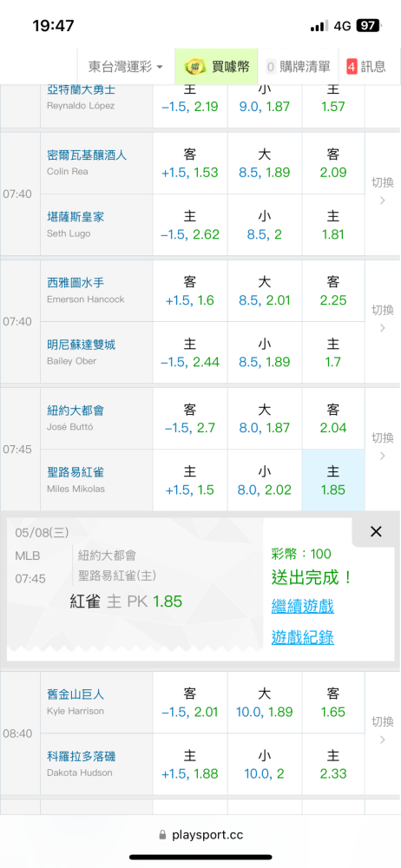Select 西雅圖水手 over 8.5, 2.01
The image size is (401, 868).
tap(264, 291)
